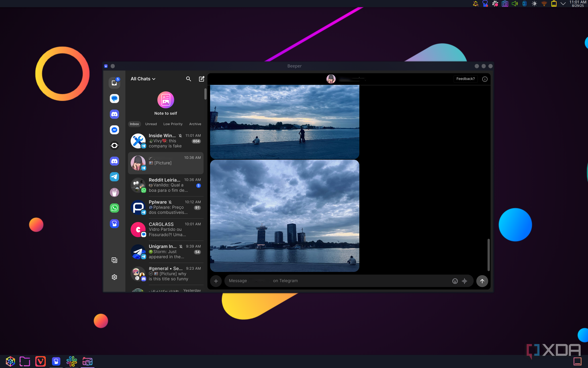Select the chat showing [Picture] at 10:36 AM
Image resolution: width=588 pixels, height=368 pixels.
pyautogui.click(x=166, y=163)
